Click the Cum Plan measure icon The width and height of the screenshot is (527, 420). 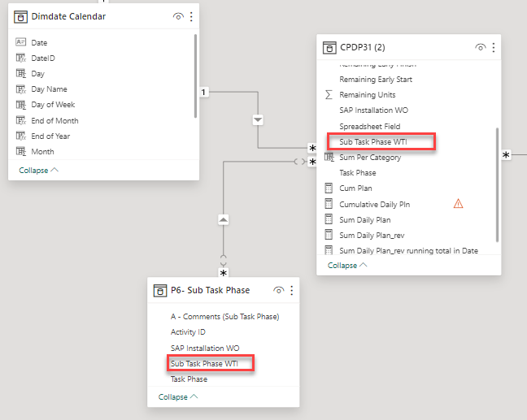coord(329,188)
